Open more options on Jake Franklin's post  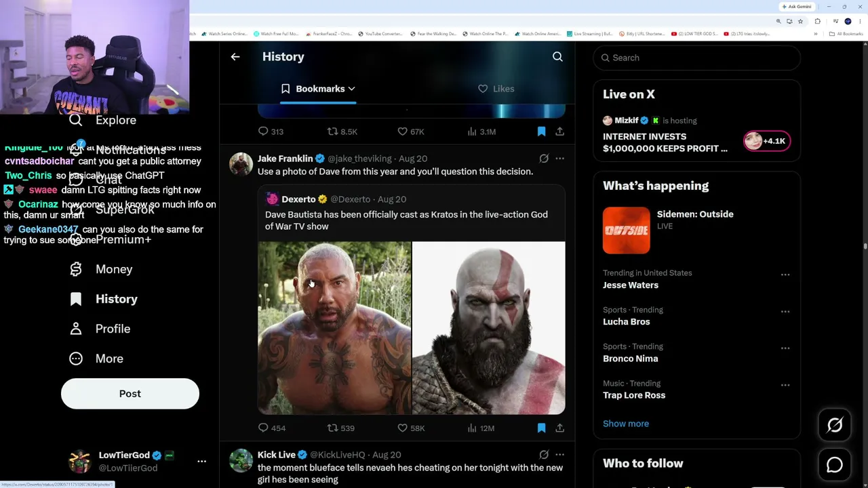pyautogui.click(x=559, y=159)
